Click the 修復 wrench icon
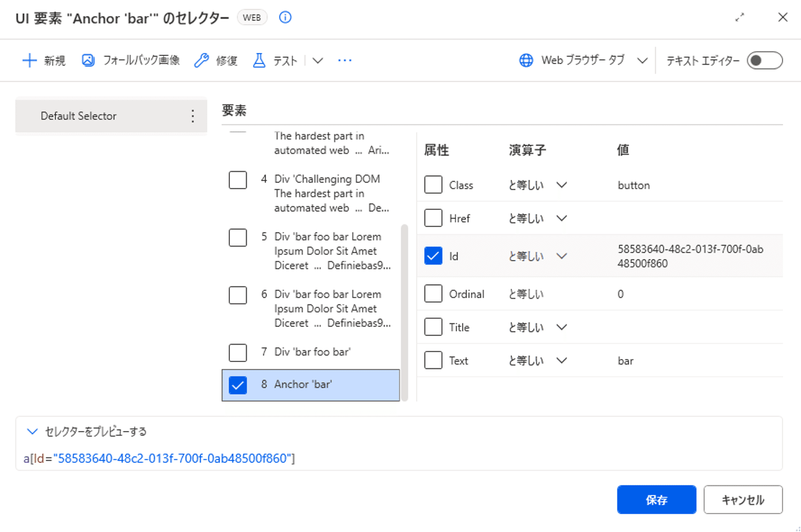 [201, 61]
